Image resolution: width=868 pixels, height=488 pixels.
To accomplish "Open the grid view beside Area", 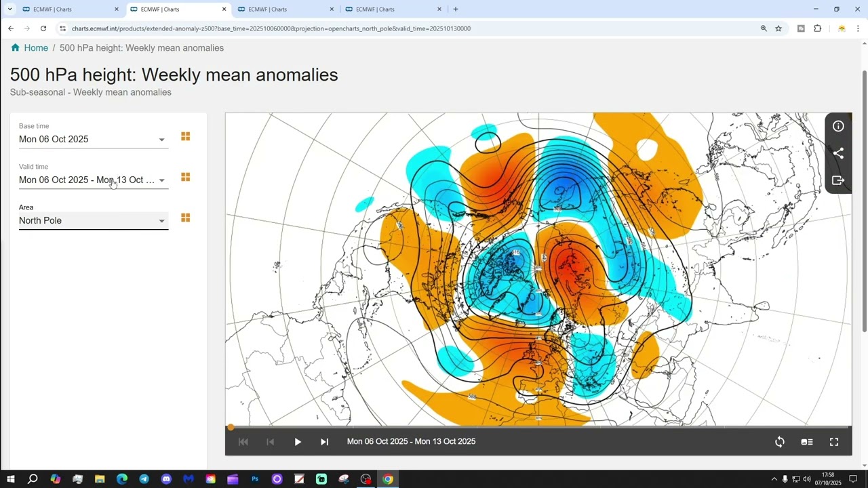I will point(185,218).
